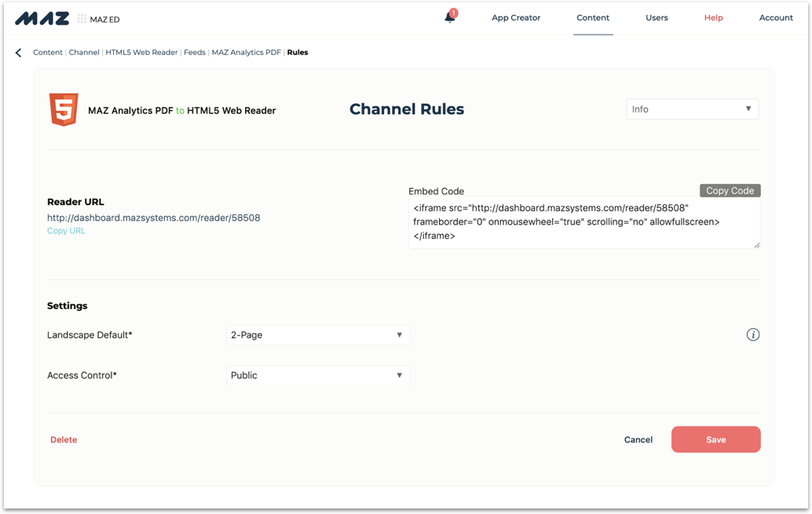Click the Settings section heading
The width and height of the screenshot is (812, 514).
[x=68, y=306]
